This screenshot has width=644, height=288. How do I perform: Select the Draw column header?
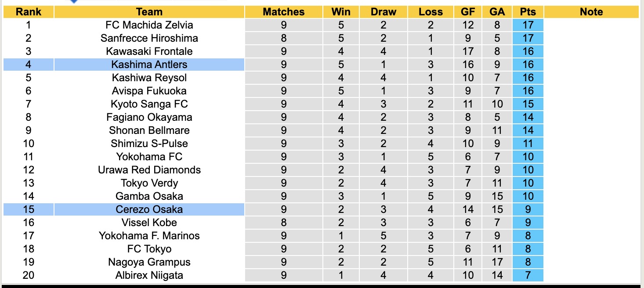click(x=383, y=12)
